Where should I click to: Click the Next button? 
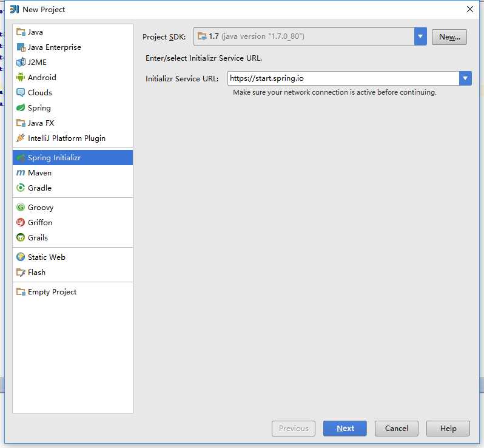(x=345, y=428)
